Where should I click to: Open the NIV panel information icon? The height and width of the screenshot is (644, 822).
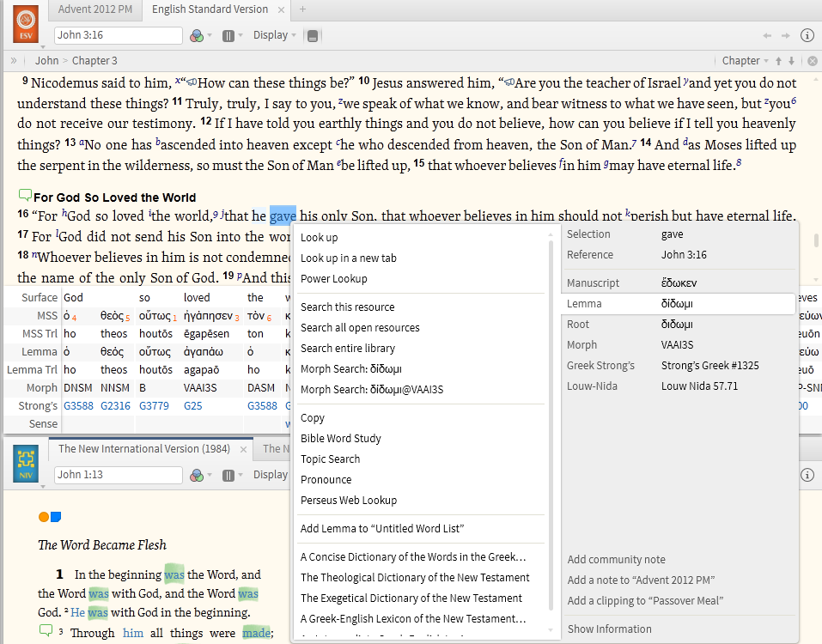807,475
